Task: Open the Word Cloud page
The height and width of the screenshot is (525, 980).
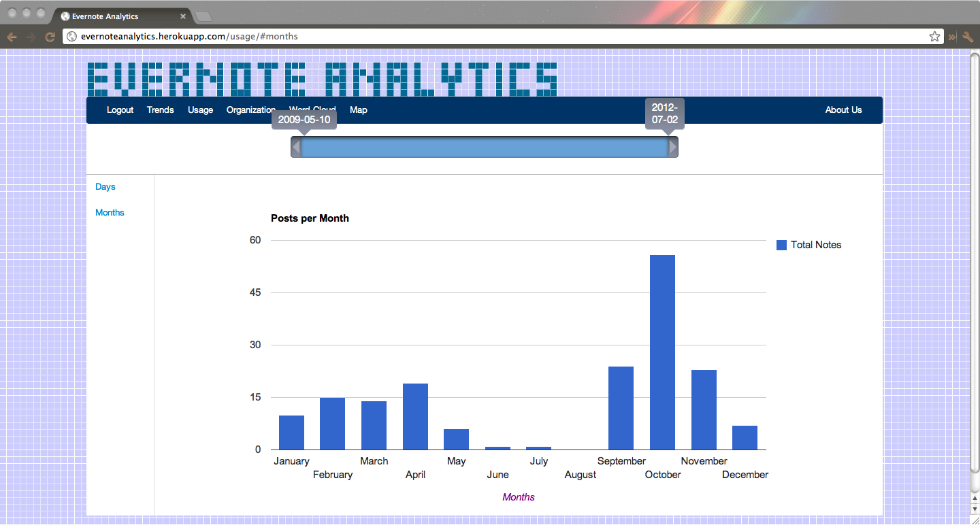Action: pos(312,109)
